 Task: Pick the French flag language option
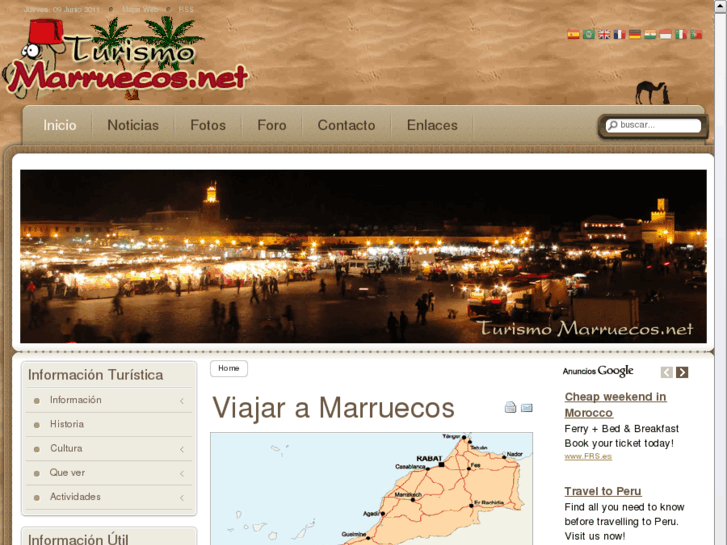[619, 34]
